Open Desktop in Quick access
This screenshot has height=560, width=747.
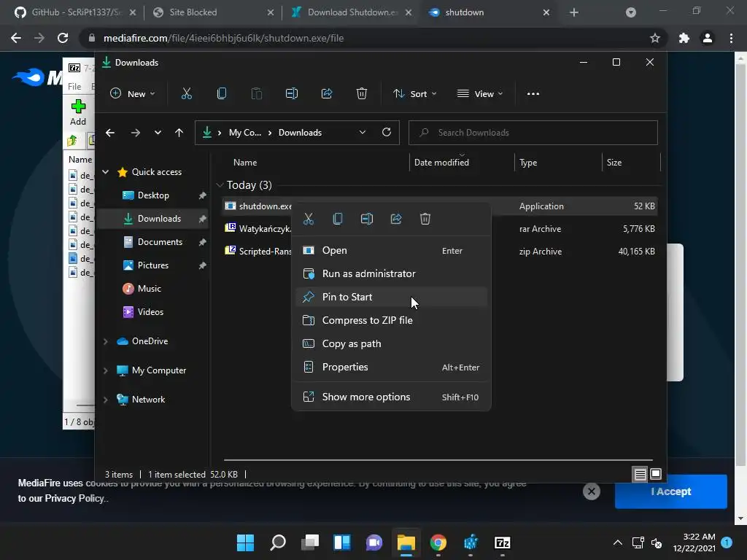coord(153,195)
